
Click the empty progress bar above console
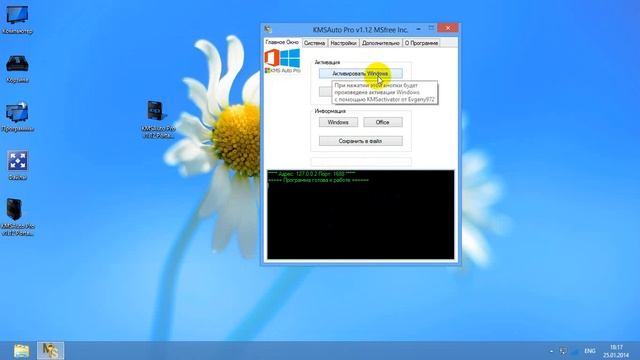[x=361, y=161]
